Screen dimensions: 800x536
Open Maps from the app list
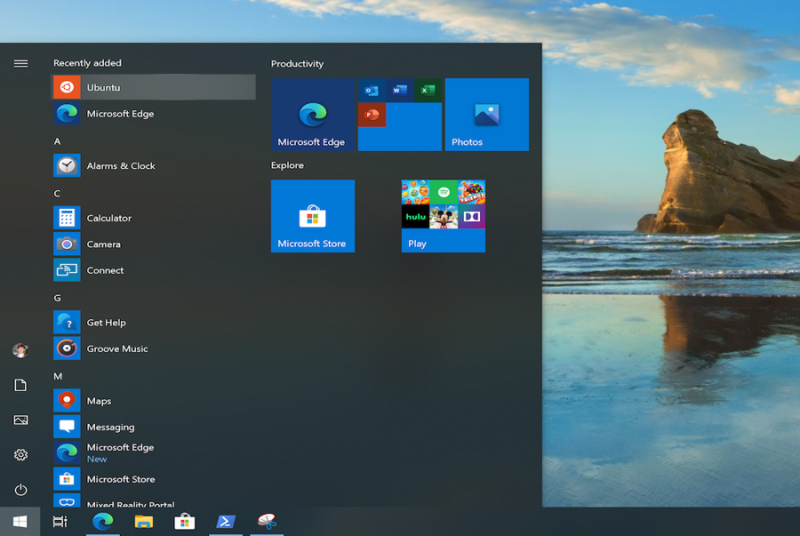pos(154,401)
